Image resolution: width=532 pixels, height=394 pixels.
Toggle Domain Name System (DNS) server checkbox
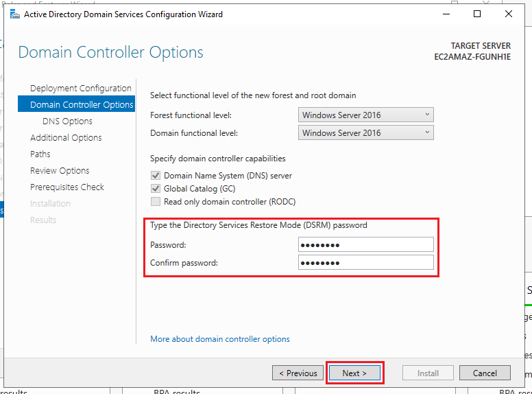156,176
